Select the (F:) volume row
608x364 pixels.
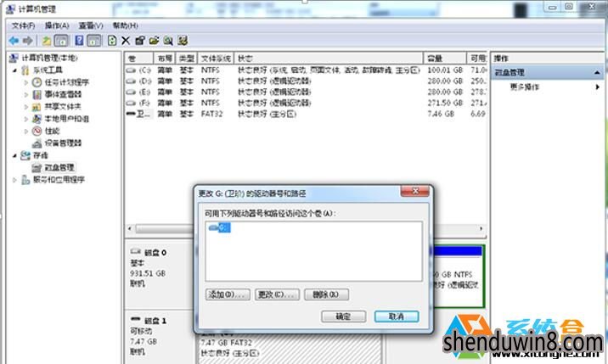306,103
